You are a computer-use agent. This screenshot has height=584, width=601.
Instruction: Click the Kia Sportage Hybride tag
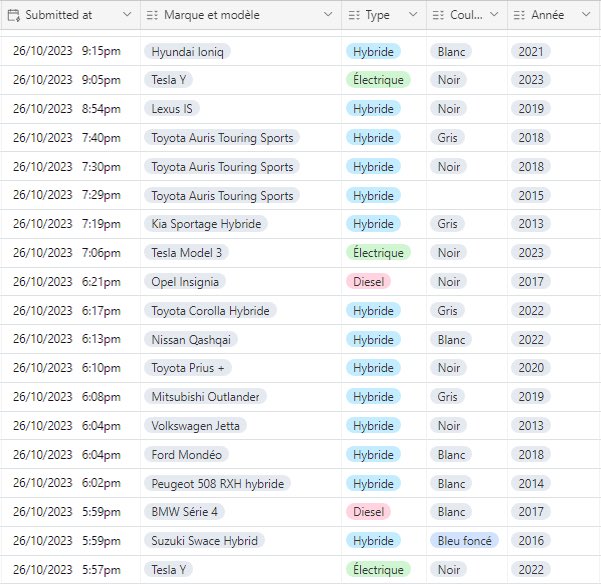click(206, 224)
